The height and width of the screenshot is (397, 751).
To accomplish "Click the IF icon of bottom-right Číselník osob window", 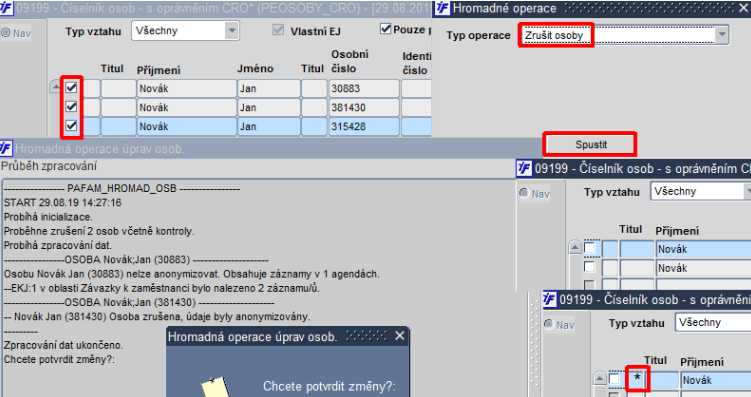I will point(549,300).
